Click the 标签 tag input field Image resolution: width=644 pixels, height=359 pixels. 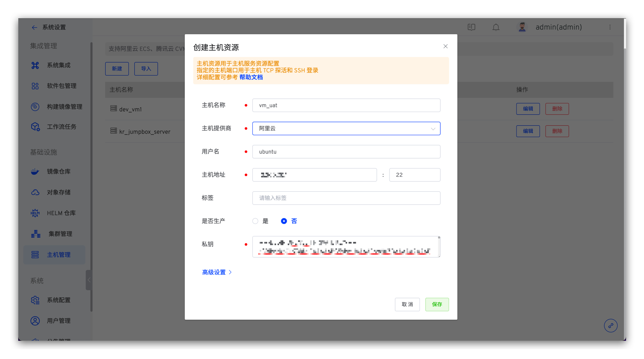[346, 198]
